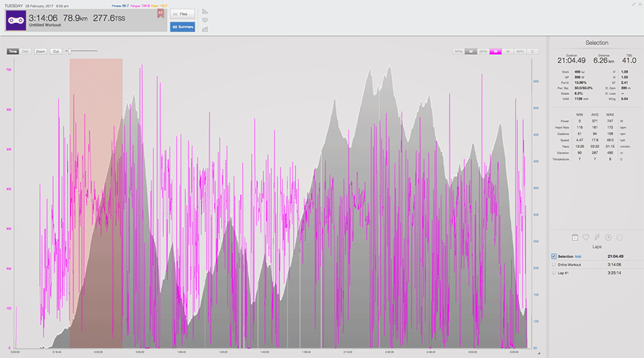Click the purple bike chain workout icon
The height and width of the screenshot is (358, 644).
click(x=16, y=20)
